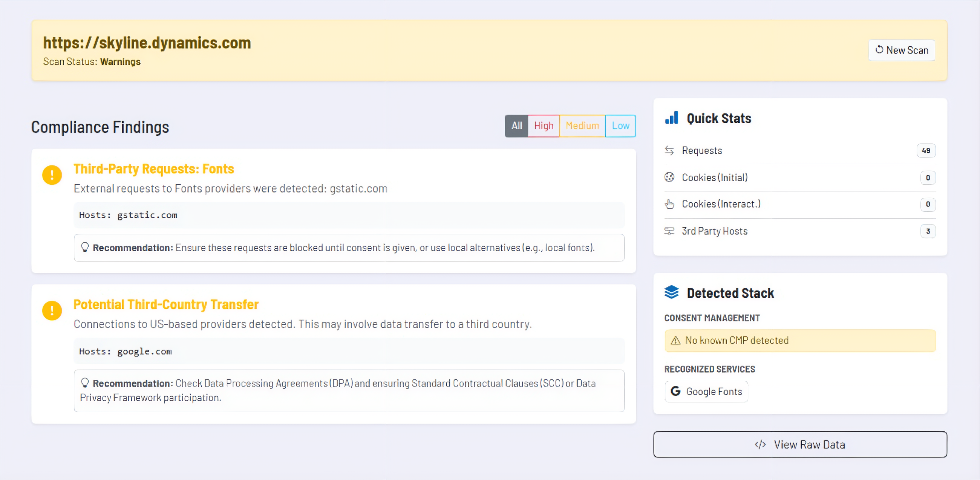This screenshot has width=980, height=480.
Task: Click the Cookies (Initial) stat label
Action: [714, 177]
